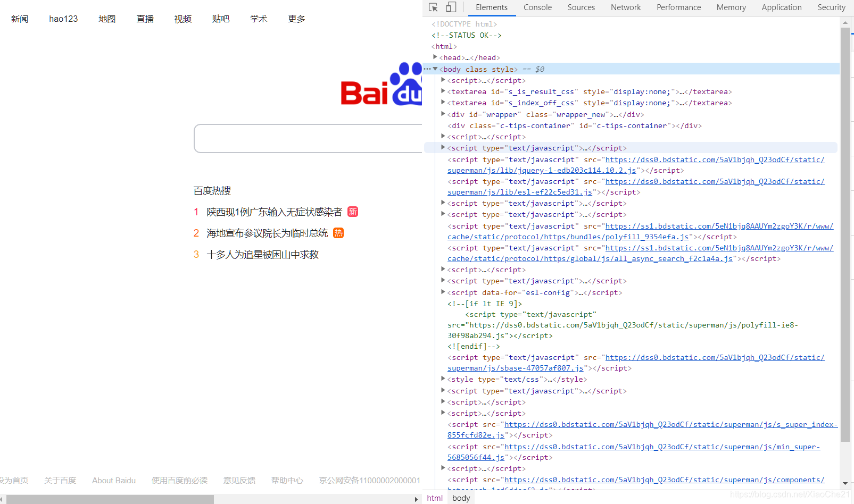Click the orange 热 badge beside second hot search
Viewport: 854px width, 504px height.
pyautogui.click(x=338, y=233)
